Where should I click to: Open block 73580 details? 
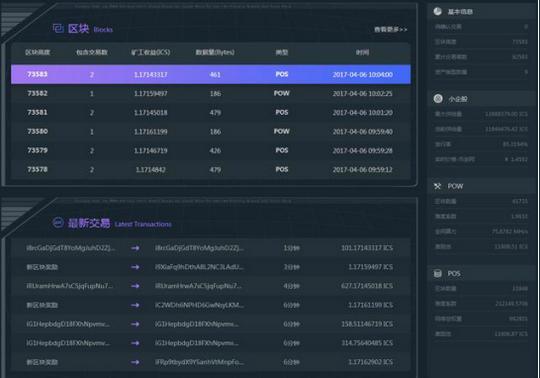tap(37, 132)
